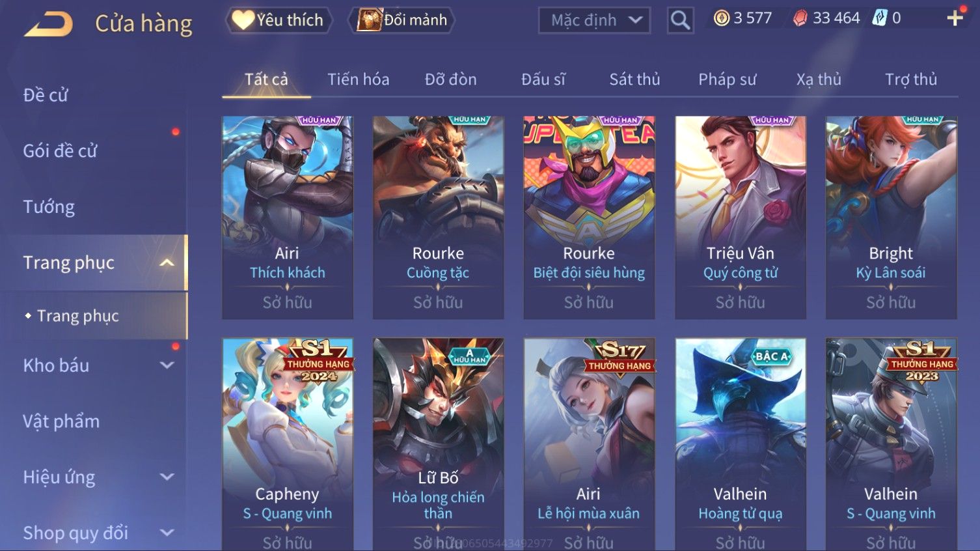
Task: Select Triệu Vân Quý công tử card
Action: (x=741, y=218)
